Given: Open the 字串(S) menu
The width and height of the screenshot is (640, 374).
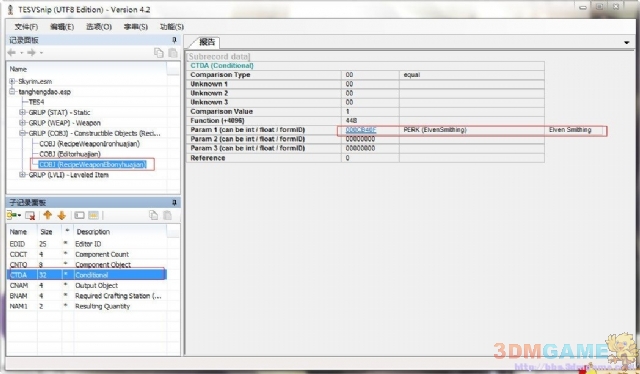Looking at the screenshot, I should click(136, 27).
